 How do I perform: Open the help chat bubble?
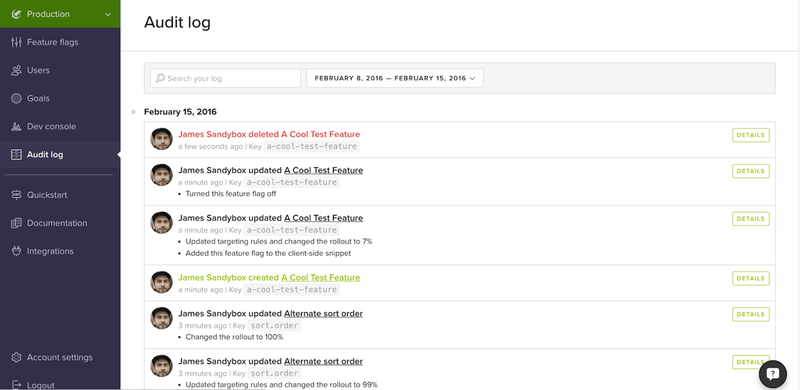coord(772,374)
